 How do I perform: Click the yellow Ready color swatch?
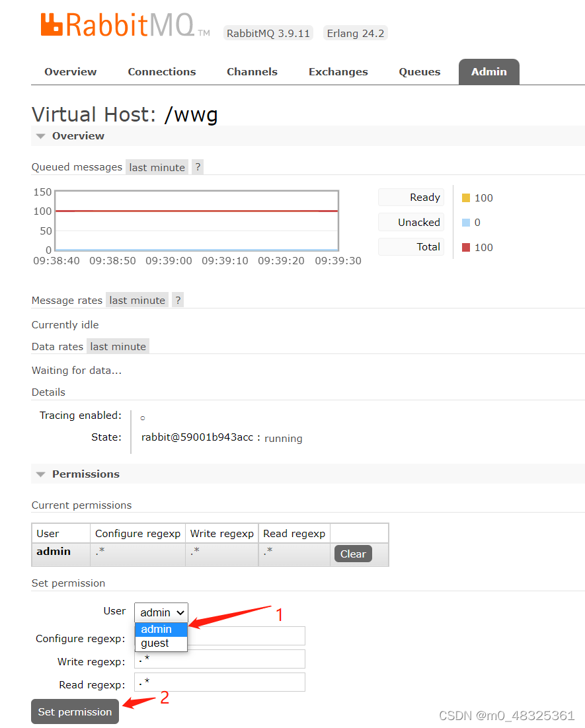(x=466, y=198)
